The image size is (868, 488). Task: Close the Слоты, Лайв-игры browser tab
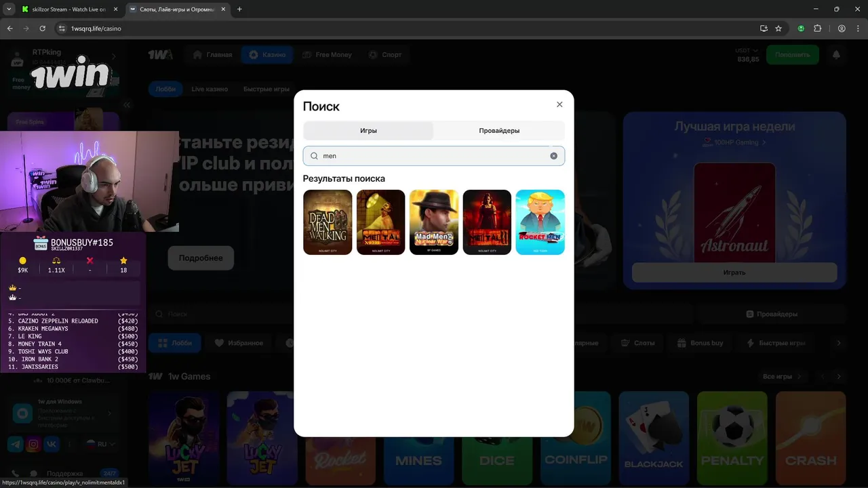(x=222, y=9)
